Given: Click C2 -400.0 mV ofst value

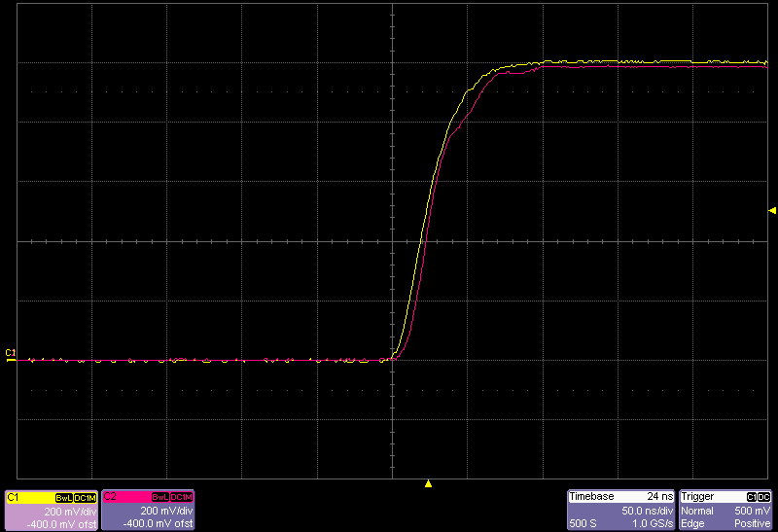Looking at the screenshot, I should [x=158, y=523].
